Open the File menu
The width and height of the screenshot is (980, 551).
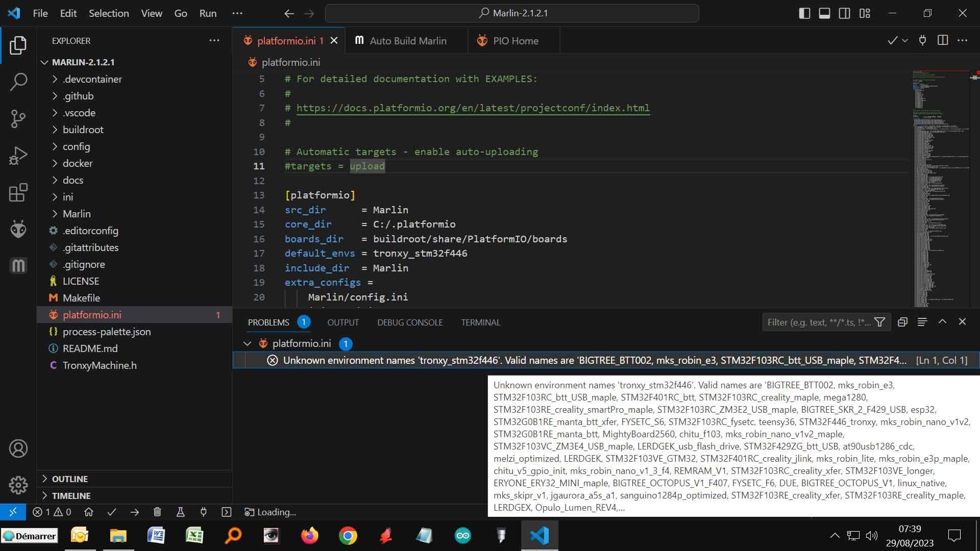pyautogui.click(x=40, y=13)
